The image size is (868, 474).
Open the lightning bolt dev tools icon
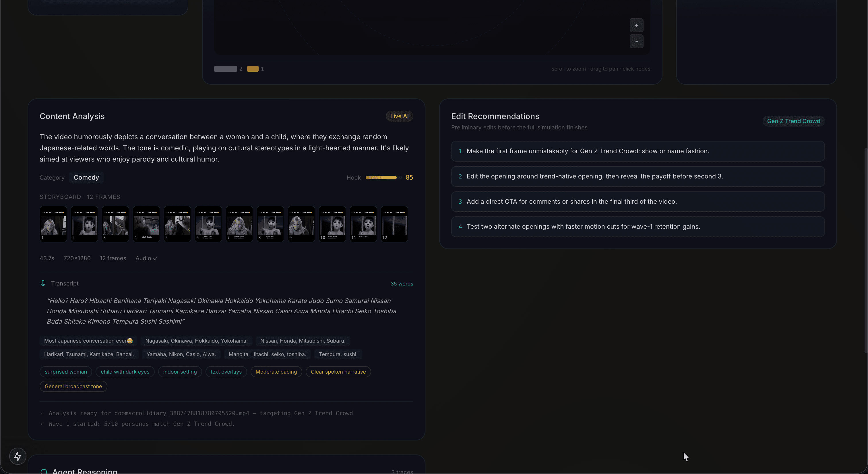pyautogui.click(x=18, y=456)
